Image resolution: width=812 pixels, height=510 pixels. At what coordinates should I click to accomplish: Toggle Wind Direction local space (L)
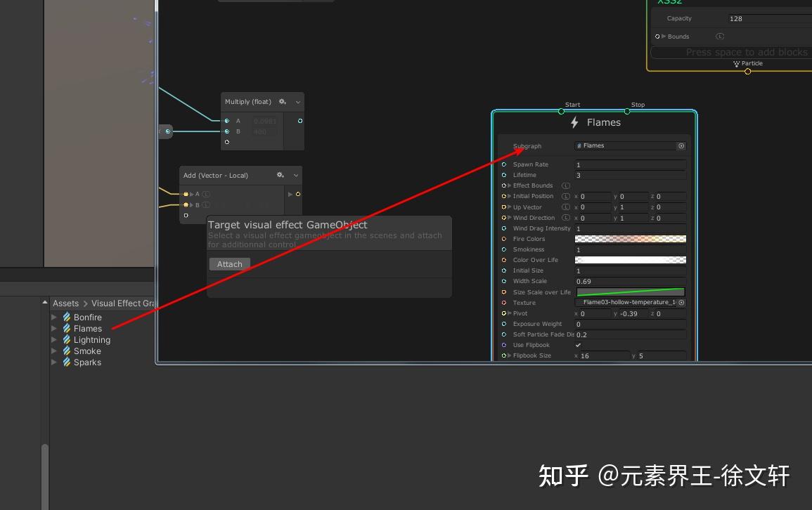(x=565, y=218)
